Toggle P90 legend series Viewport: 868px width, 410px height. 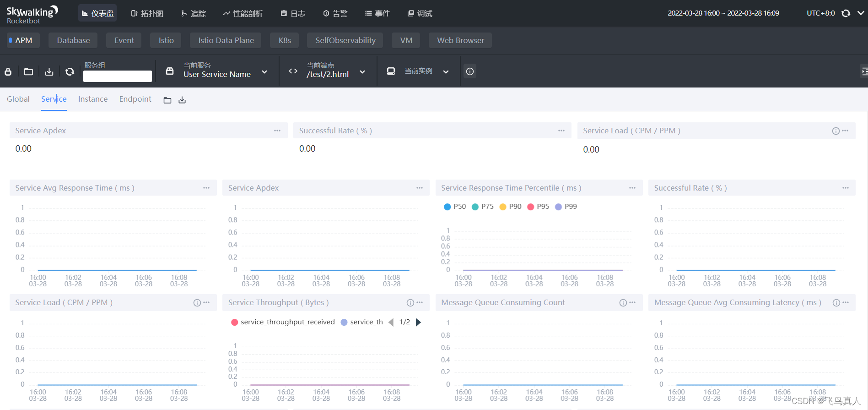tap(511, 207)
